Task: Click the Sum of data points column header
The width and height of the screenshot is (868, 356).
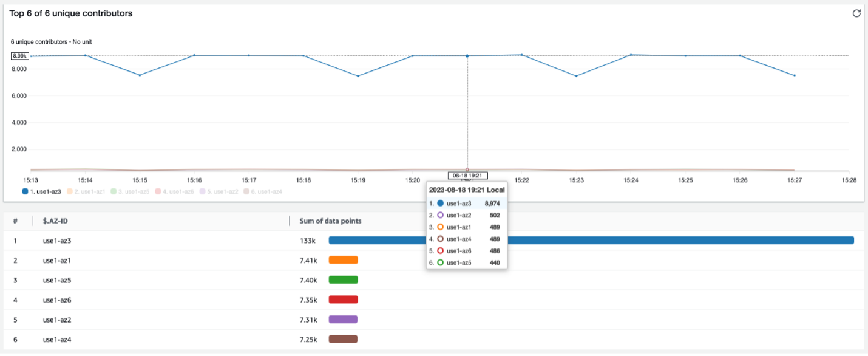Action: pyautogui.click(x=330, y=221)
